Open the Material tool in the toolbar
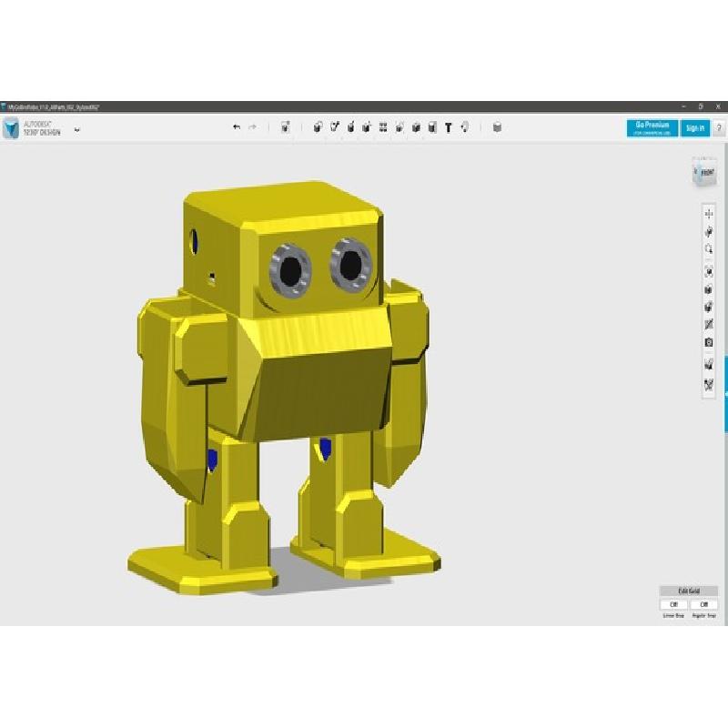The width and height of the screenshot is (728, 728). pos(497,128)
